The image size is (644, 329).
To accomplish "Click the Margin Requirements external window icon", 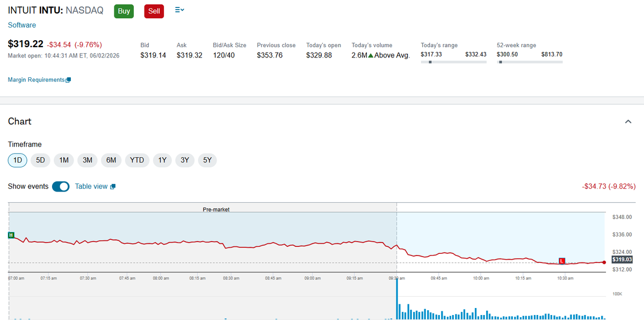I will pyautogui.click(x=68, y=80).
